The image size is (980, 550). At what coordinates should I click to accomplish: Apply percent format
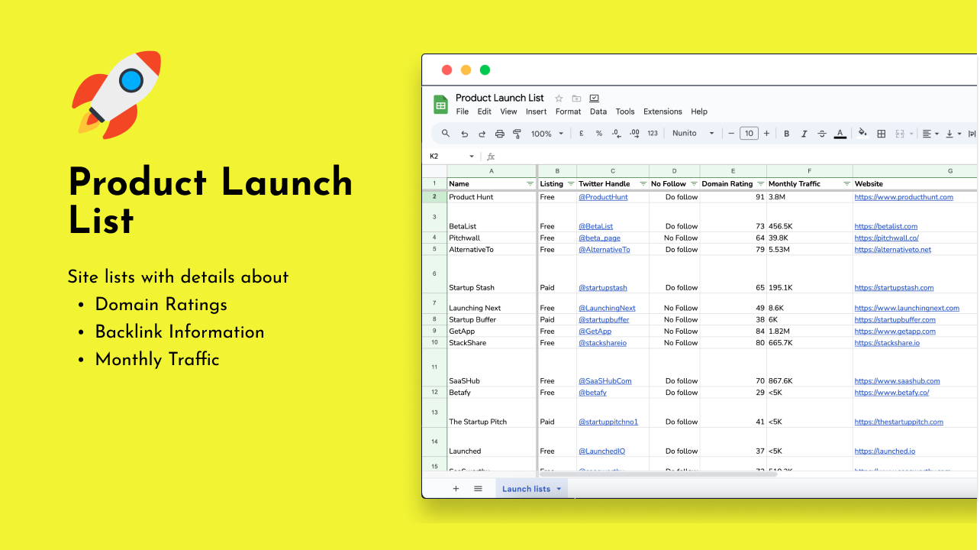[599, 134]
